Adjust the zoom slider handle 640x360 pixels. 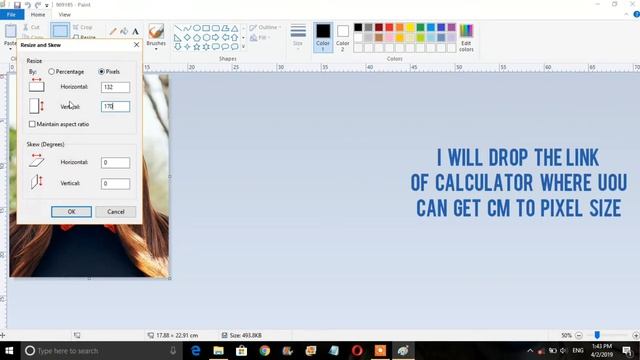click(x=597, y=335)
